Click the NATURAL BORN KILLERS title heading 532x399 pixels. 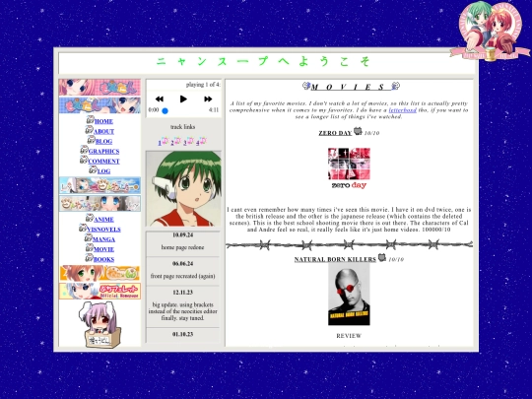335,259
